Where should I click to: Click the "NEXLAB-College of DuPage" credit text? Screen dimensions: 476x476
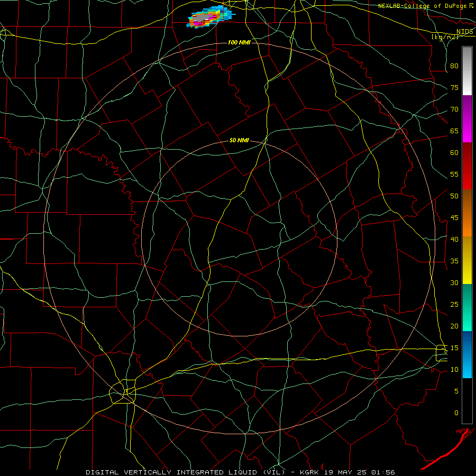pyautogui.click(x=422, y=6)
